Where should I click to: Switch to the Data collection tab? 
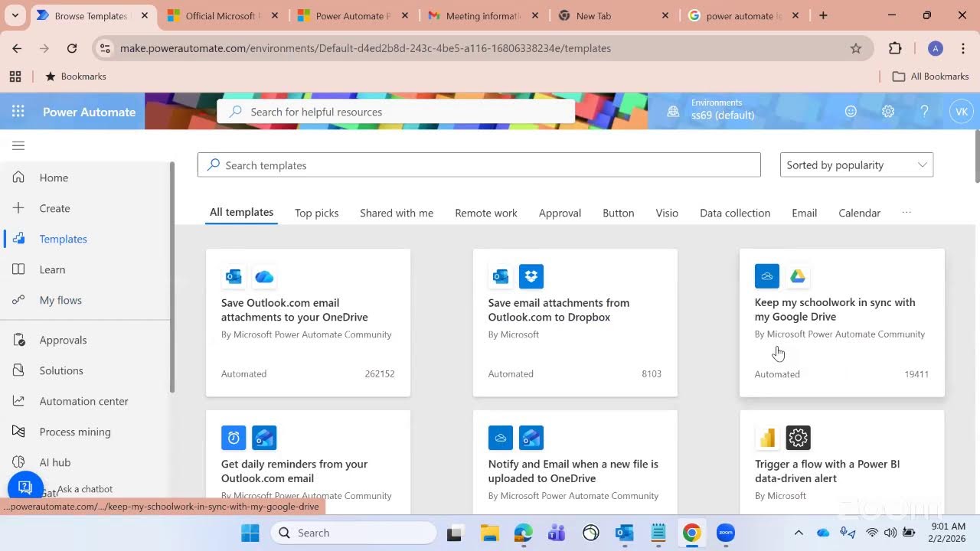click(735, 213)
